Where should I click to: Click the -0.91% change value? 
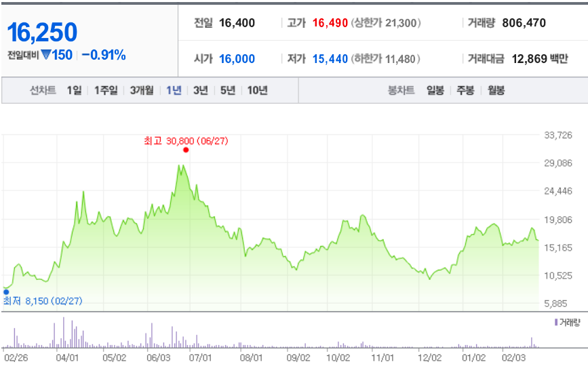click(x=104, y=55)
